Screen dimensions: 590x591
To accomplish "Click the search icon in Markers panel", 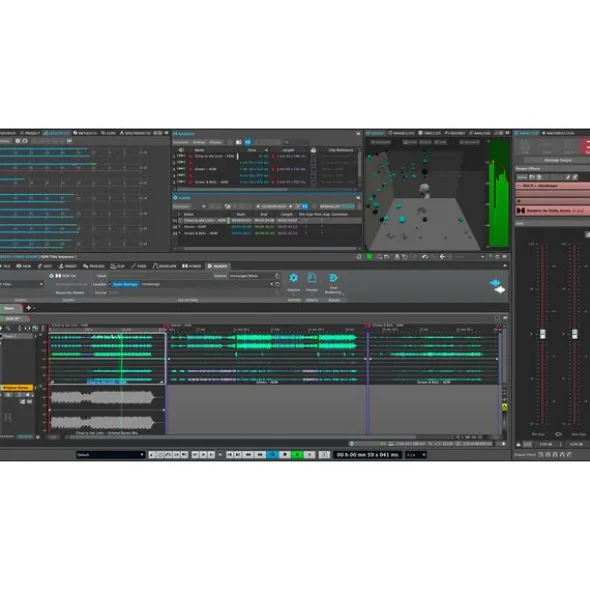I will click(287, 142).
